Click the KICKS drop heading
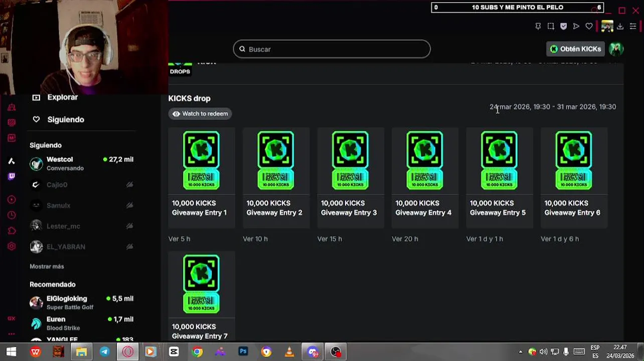This screenshot has width=644, height=361. pyautogui.click(x=189, y=98)
